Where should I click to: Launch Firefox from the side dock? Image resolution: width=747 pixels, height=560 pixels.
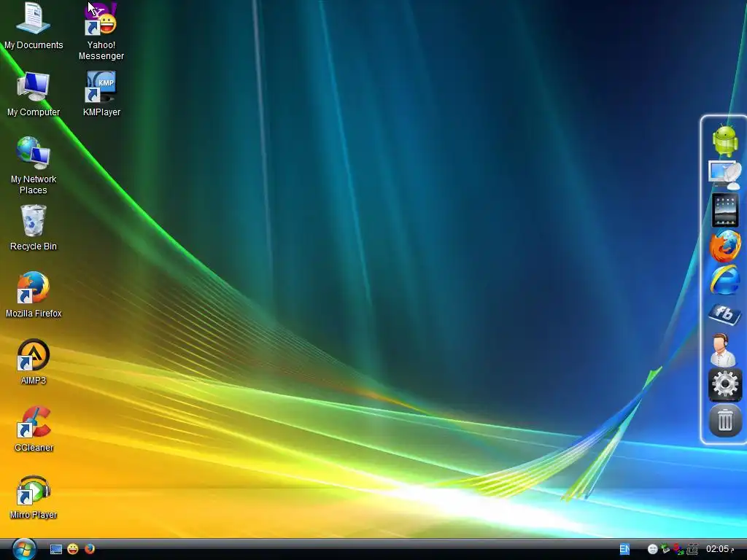[x=725, y=246]
